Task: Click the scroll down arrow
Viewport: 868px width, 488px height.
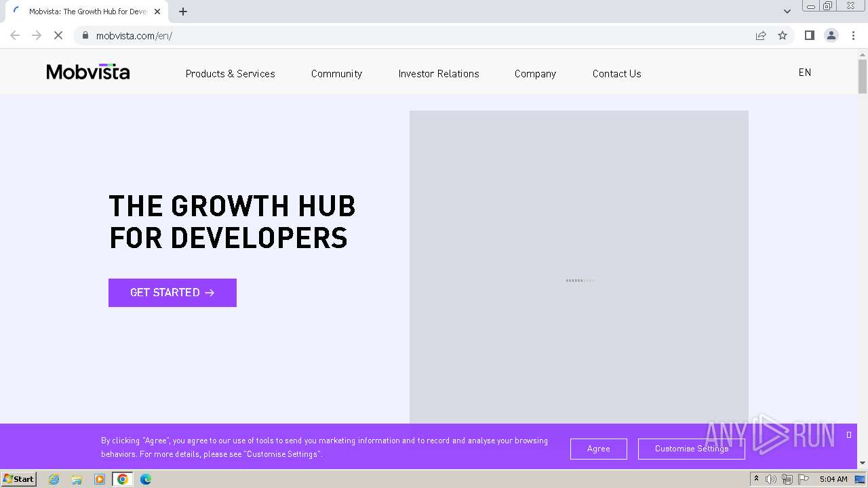Action: 863,464
